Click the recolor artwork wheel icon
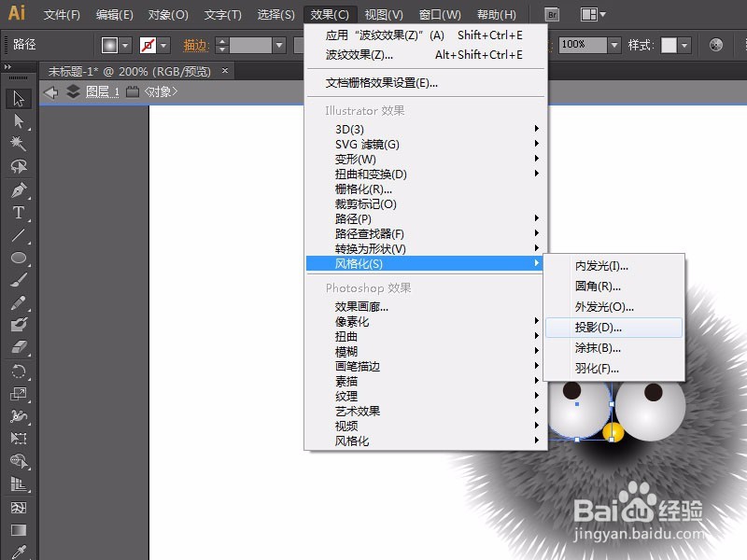 click(715, 45)
